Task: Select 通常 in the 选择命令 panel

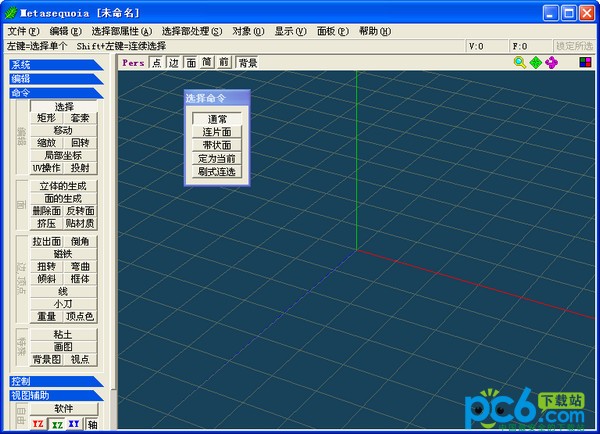Action: tap(217, 119)
